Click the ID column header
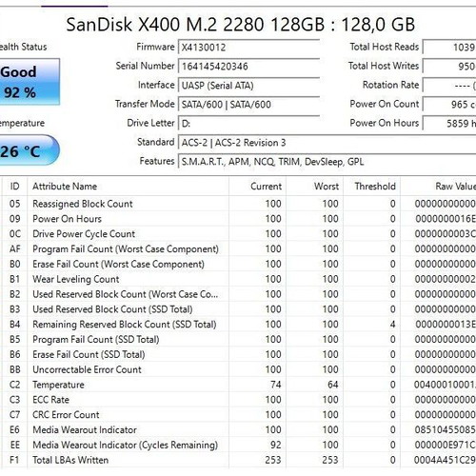This screenshot has width=476, height=476. pyautogui.click(x=15, y=187)
